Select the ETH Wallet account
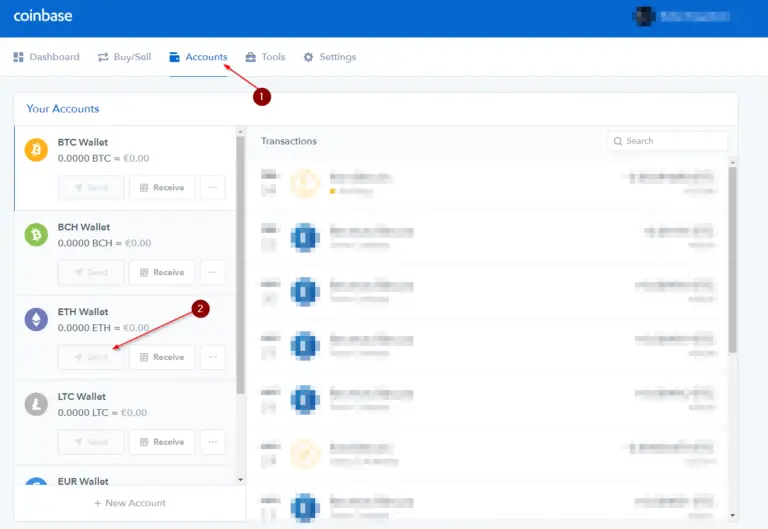Screen dimensions: 768x529 click(x=125, y=338)
